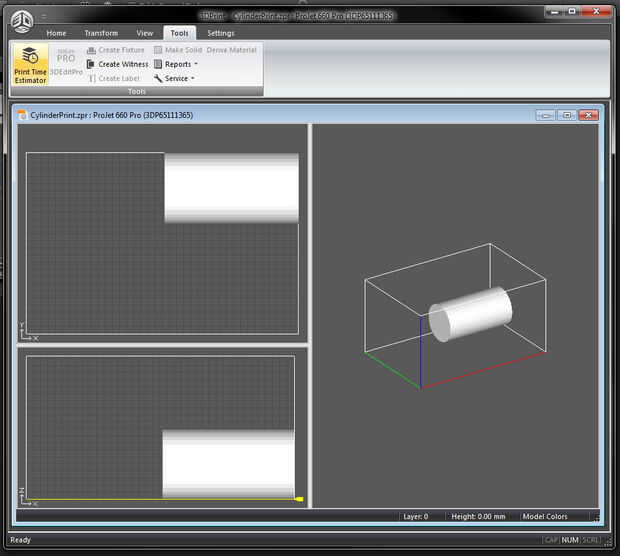The height and width of the screenshot is (556, 620).
Task: Click the Create Label icon
Action: [x=92, y=78]
